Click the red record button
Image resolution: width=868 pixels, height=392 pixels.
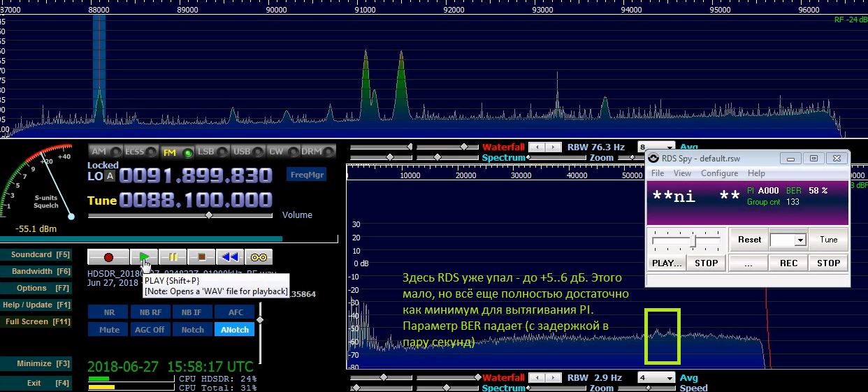[108, 257]
